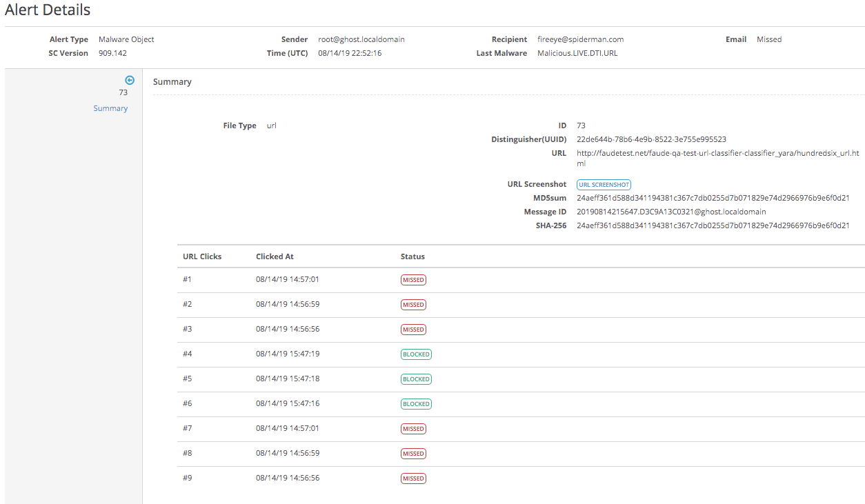Select click row #1
Viewport: 865px width, 504px height.
[x=521, y=280]
